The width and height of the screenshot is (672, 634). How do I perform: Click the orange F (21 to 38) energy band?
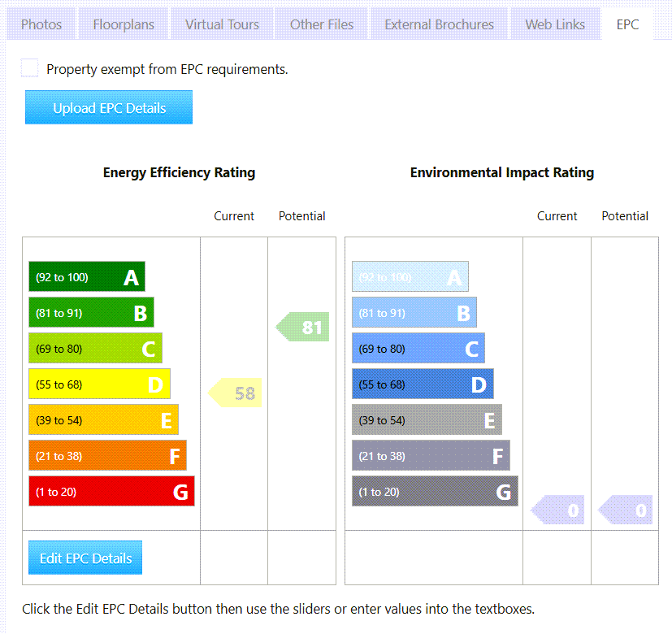point(107,455)
